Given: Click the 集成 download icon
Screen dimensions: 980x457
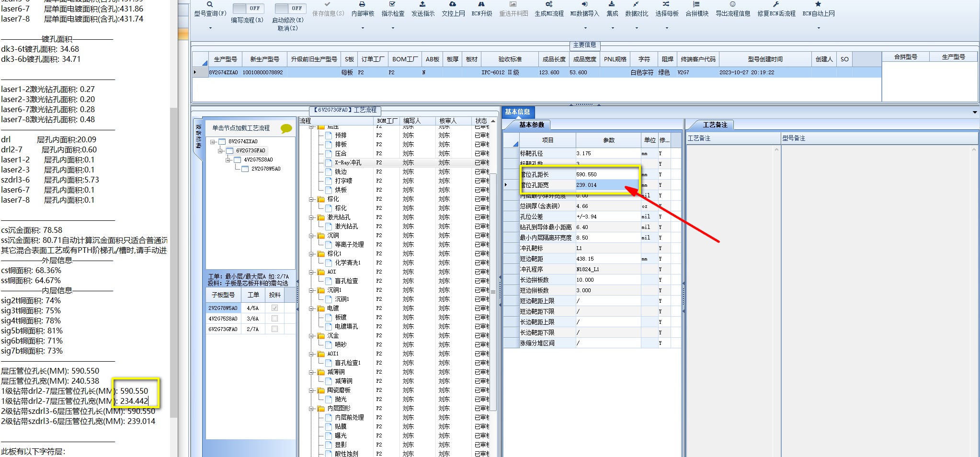Looking at the screenshot, I should click(612, 4).
